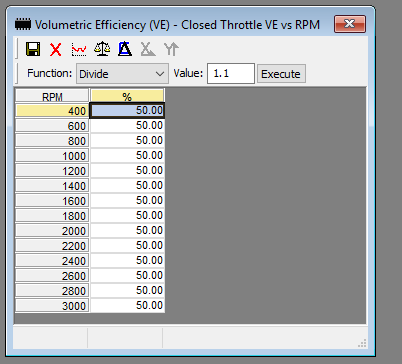Click the red X cancel icon

56,50
